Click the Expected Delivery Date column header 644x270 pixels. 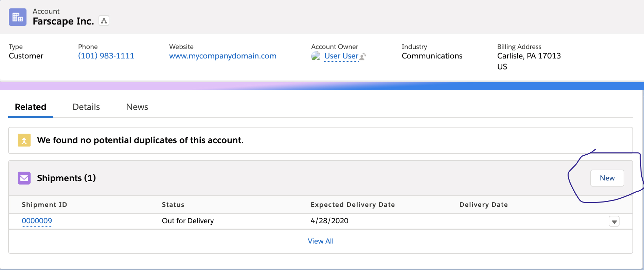[352, 205]
